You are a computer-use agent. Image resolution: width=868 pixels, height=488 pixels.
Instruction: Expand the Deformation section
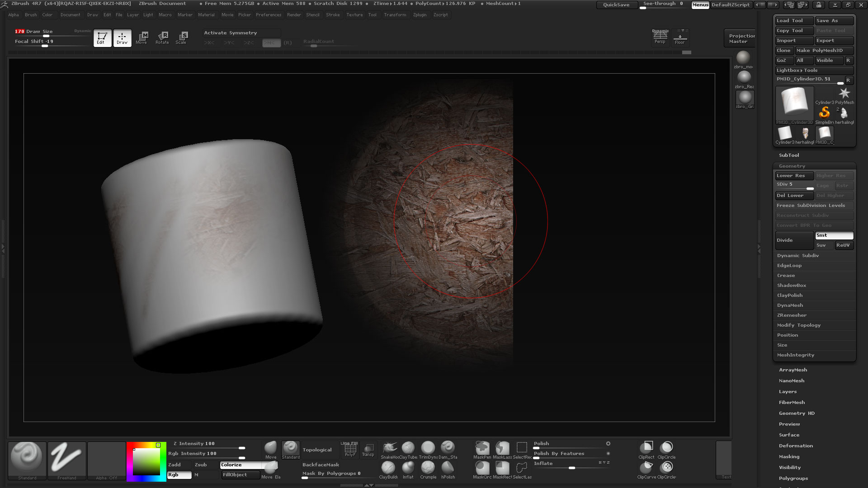click(x=796, y=446)
